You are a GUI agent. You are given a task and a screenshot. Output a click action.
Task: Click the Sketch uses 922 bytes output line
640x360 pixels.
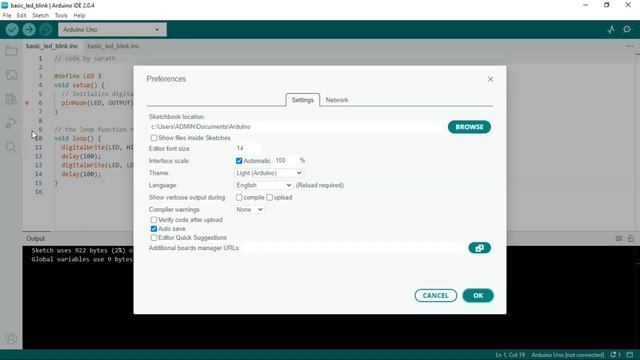point(82,251)
